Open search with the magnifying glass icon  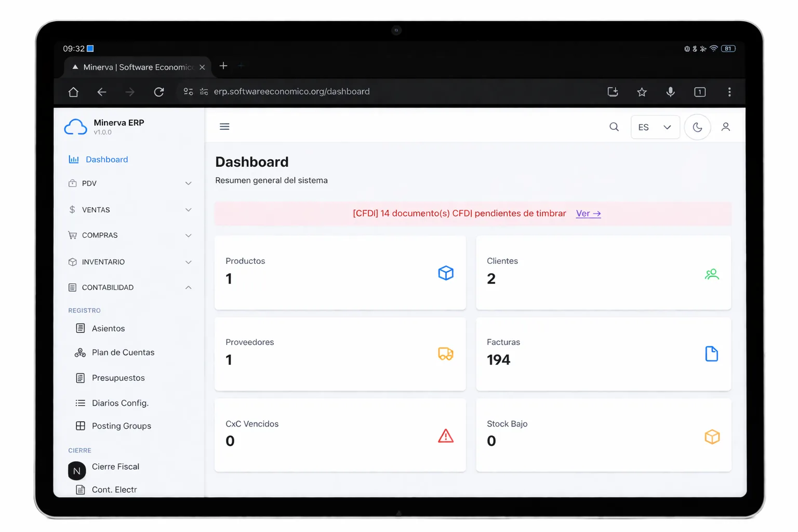(614, 127)
